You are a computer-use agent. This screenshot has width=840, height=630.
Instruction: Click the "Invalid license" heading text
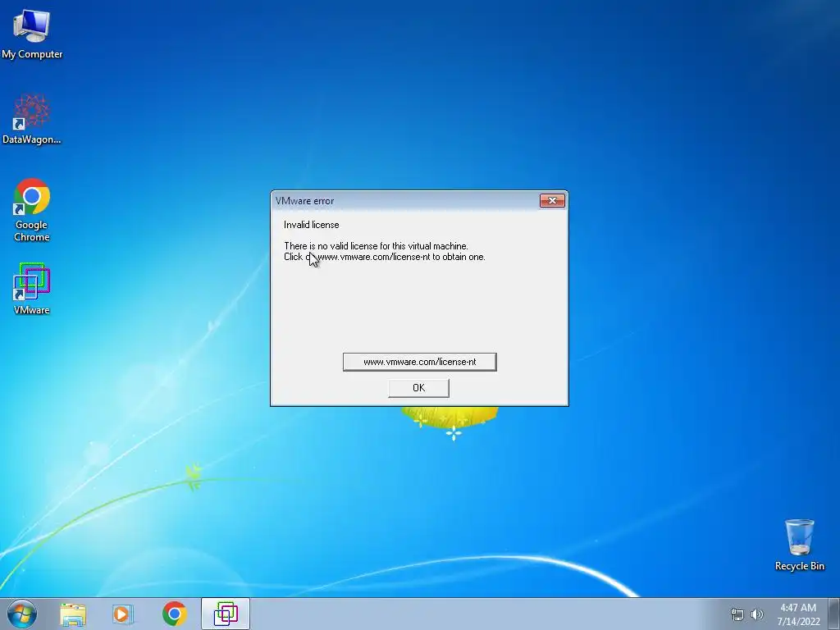(x=311, y=225)
